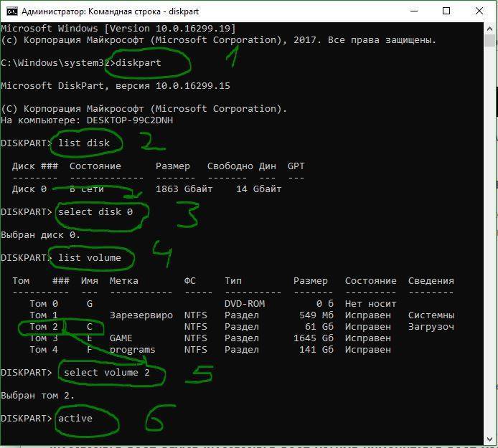The width and height of the screenshot is (498, 448).
Task: Click the 'Выбран диск 0.' message
Action: pyautogui.click(x=41, y=235)
